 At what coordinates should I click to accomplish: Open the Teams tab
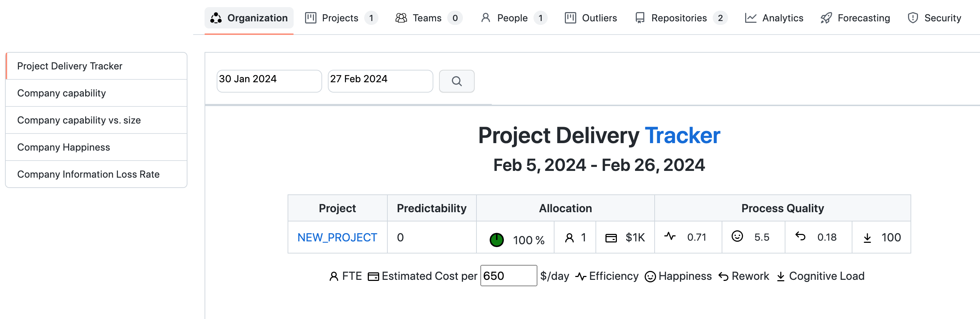[x=429, y=18]
